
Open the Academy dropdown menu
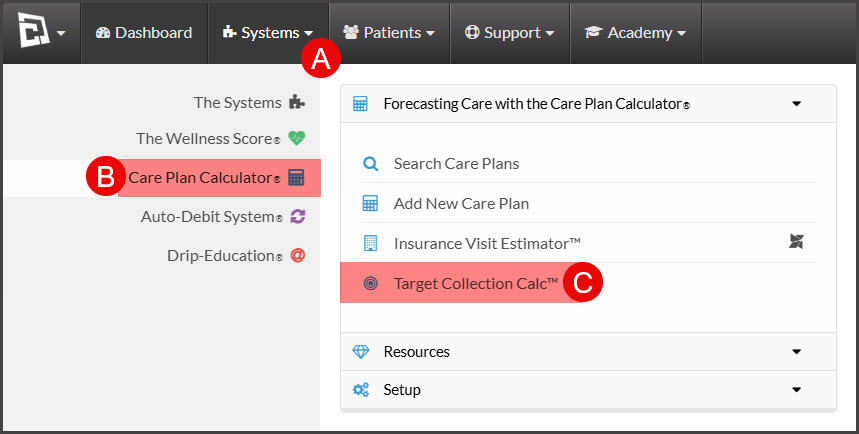pyautogui.click(x=635, y=33)
